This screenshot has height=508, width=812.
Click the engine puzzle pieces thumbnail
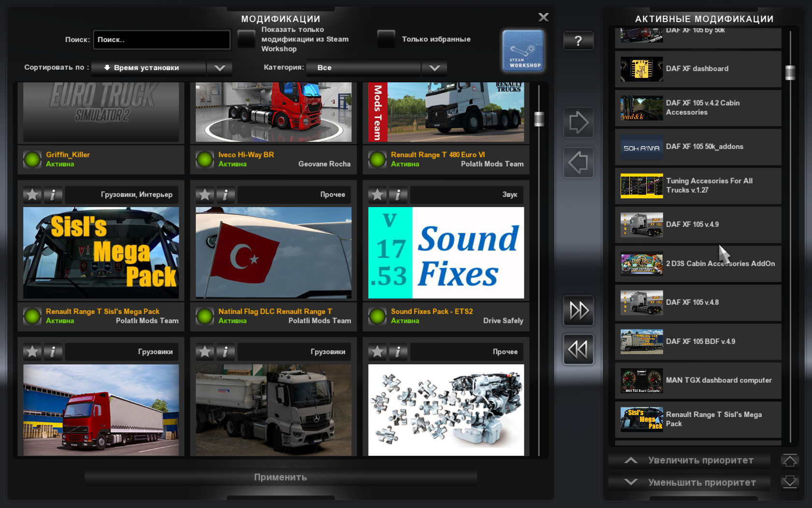click(446, 410)
